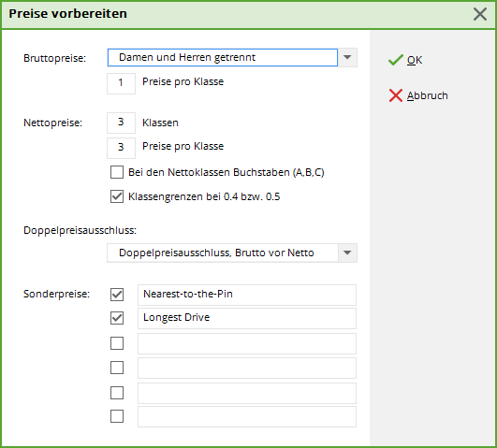Viewport: 497px width, 448px height.
Task: Click the green checkmark OK icon
Action: point(396,60)
